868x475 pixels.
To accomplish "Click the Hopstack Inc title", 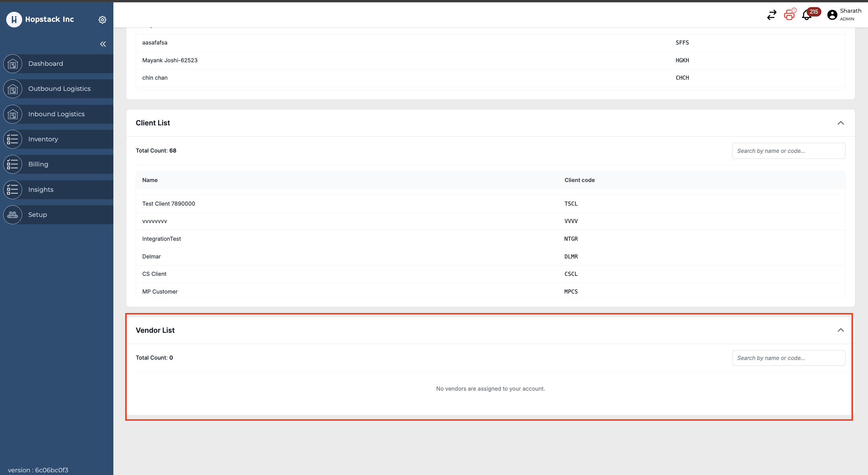I will pos(50,19).
